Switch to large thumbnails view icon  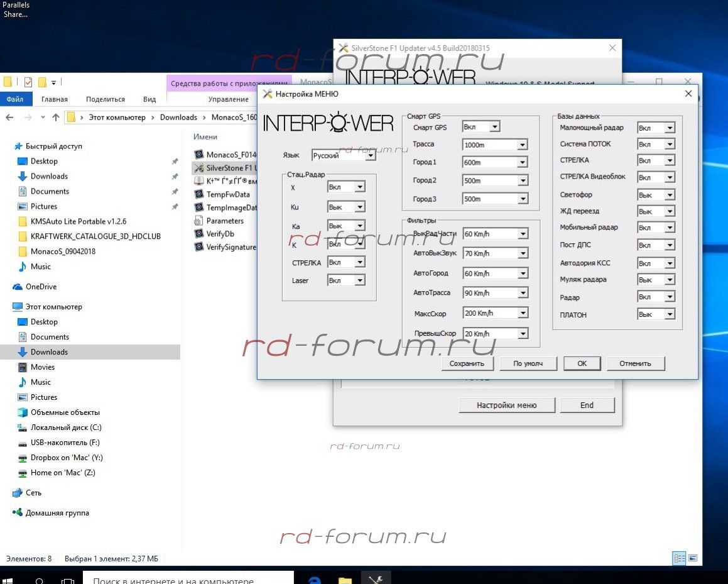click(693, 558)
